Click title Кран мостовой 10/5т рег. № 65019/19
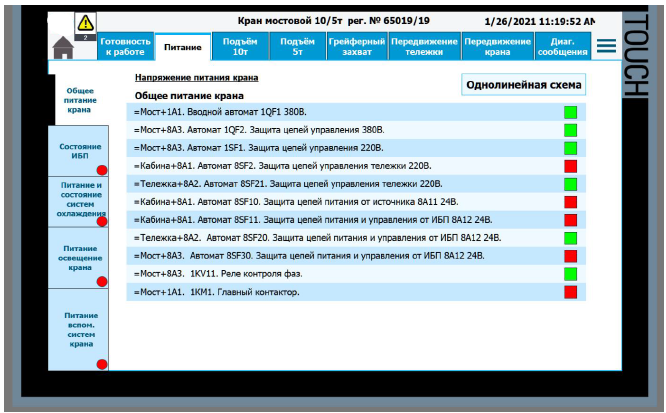 (x=333, y=20)
